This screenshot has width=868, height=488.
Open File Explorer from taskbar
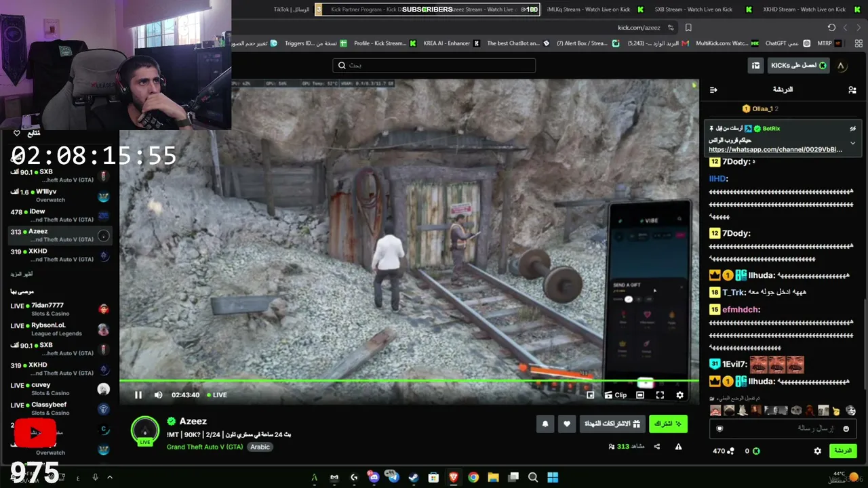click(x=493, y=477)
